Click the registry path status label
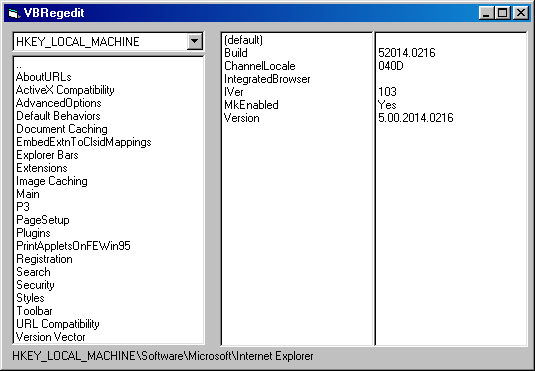 [x=163, y=356]
